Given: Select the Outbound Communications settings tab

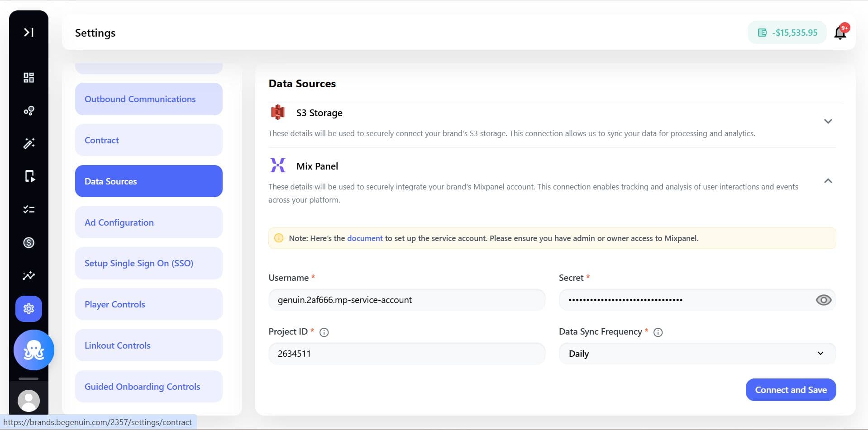Looking at the screenshot, I should point(149,99).
